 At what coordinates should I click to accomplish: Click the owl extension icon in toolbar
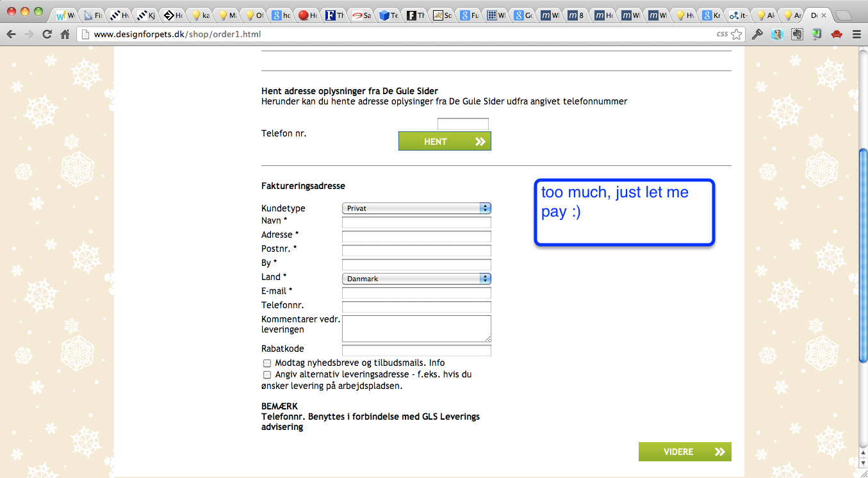(777, 35)
